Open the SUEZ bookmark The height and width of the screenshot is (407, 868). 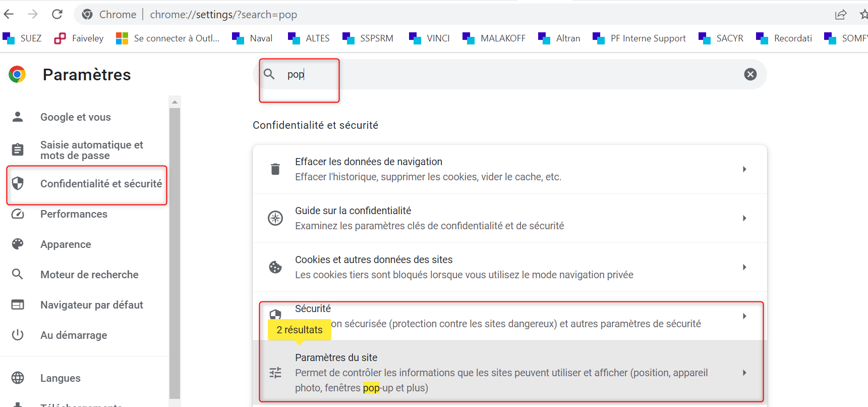22,38
